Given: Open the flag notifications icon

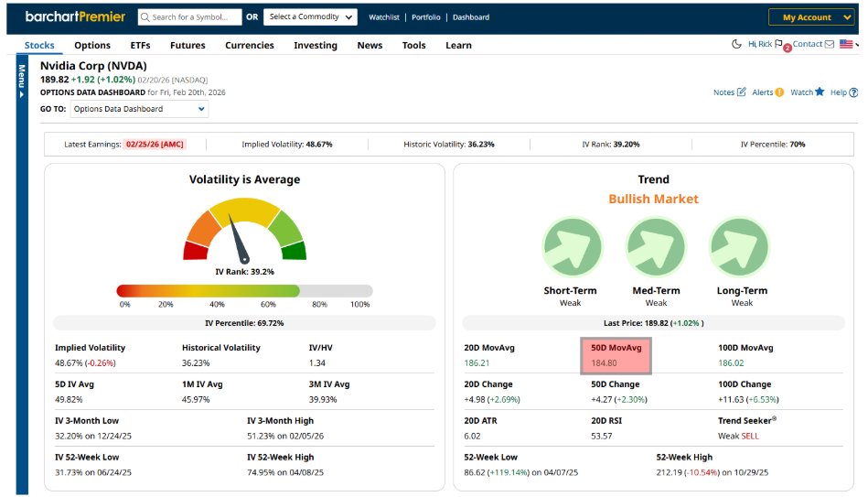Looking at the screenshot, I should [779, 44].
